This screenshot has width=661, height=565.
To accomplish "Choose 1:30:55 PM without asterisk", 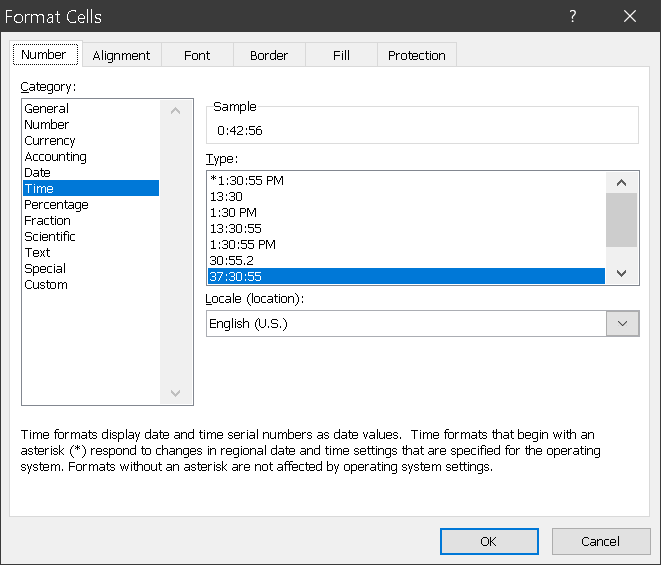I will coord(406,245).
